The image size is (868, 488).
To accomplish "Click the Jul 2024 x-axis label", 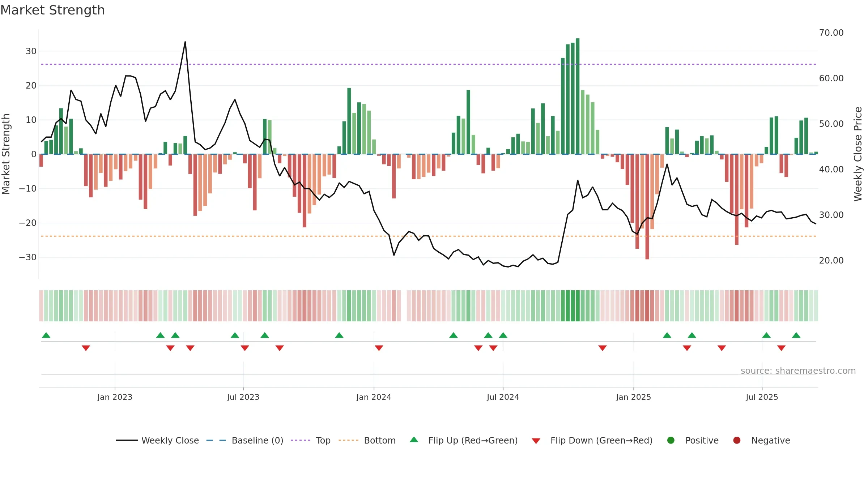I will [x=503, y=397].
